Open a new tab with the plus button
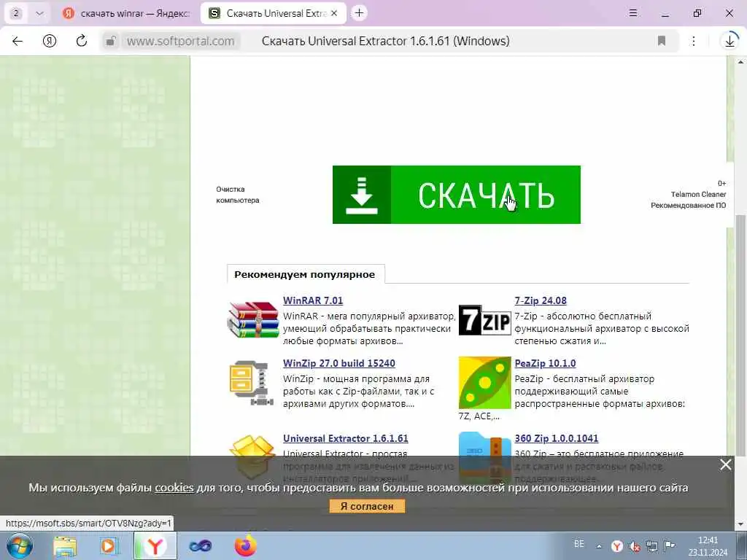This screenshot has height=560, width=747. (359, 13)
